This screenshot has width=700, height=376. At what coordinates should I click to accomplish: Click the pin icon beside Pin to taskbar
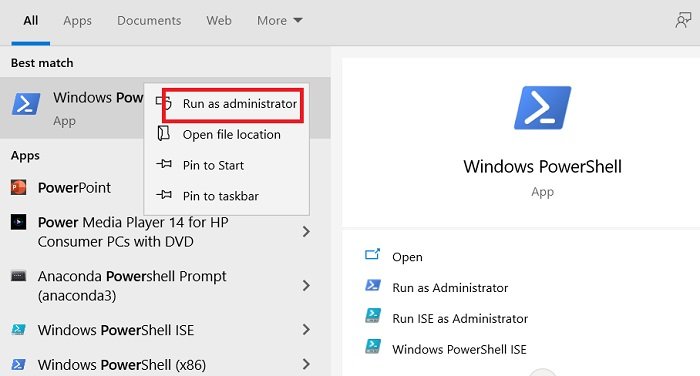164,195
